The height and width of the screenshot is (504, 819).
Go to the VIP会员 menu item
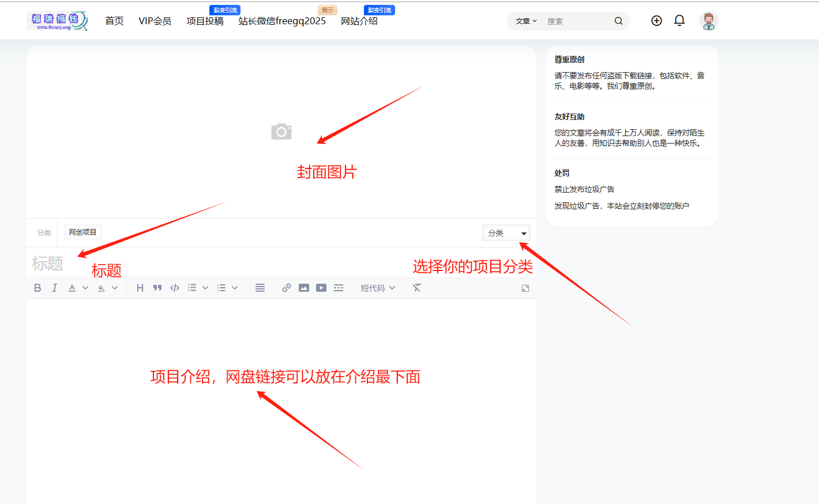pyautogui.click(x=155, y=20)
